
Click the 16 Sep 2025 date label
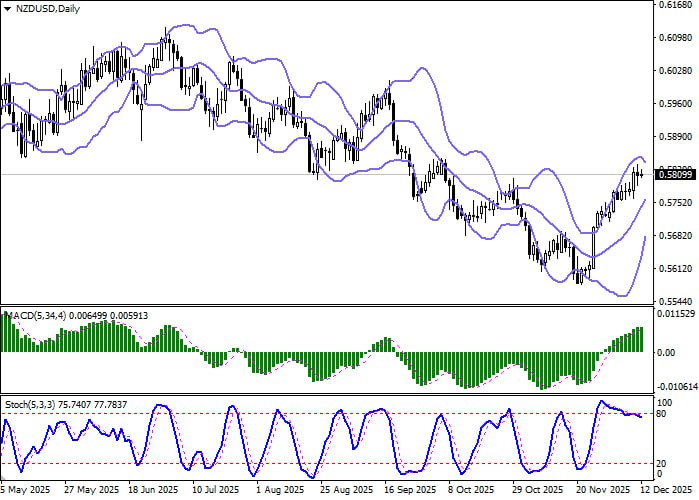411,491
